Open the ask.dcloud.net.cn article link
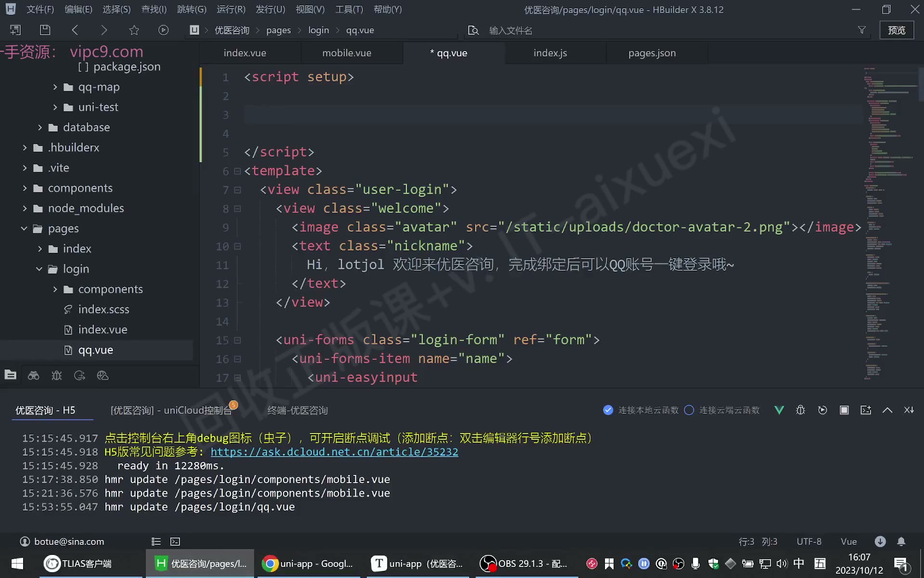 click(x=334, y=452)
